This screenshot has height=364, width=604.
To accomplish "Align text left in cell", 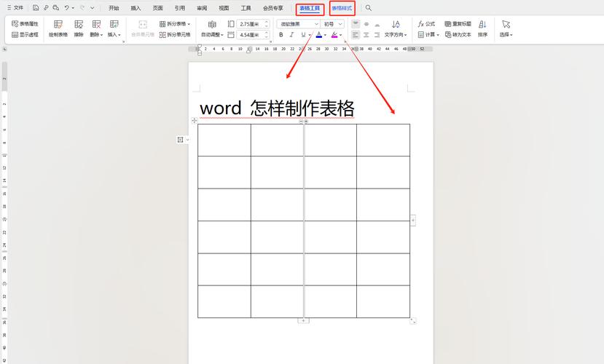I will [x=356, y=35].
